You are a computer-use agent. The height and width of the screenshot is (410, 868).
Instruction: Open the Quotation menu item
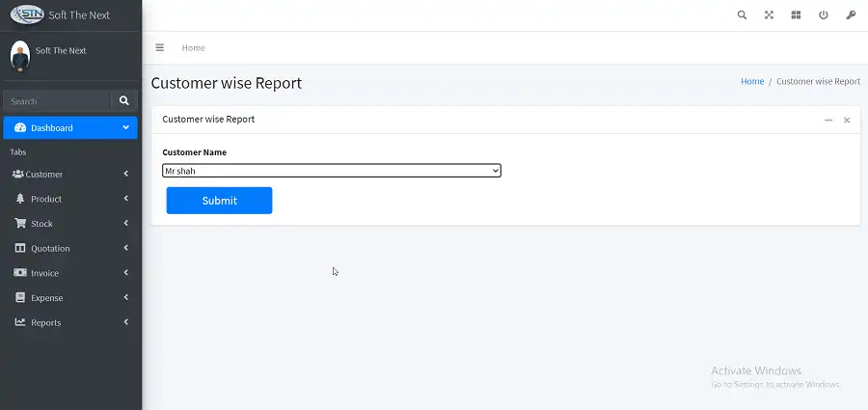coord(70,249)
